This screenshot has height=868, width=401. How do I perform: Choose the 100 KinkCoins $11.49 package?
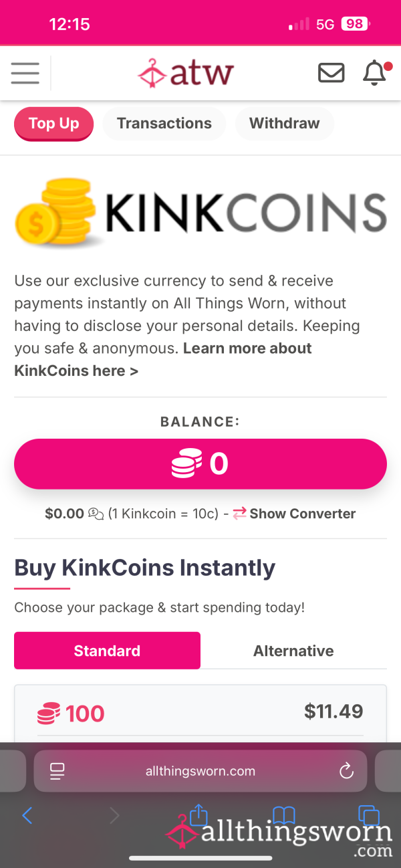[200, 713]
